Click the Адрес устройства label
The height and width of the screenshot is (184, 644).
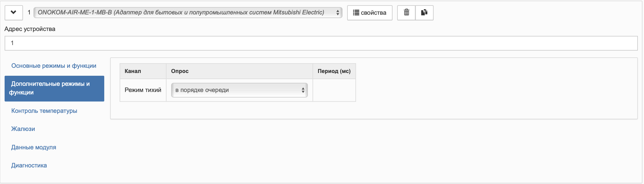click(x=30, y=29)
